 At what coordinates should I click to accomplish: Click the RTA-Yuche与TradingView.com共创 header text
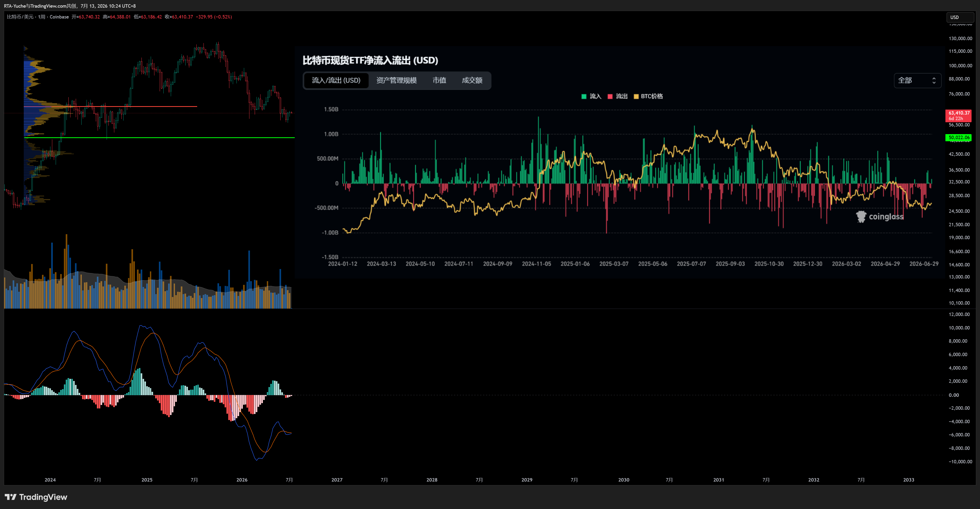(x=40, y=6)
